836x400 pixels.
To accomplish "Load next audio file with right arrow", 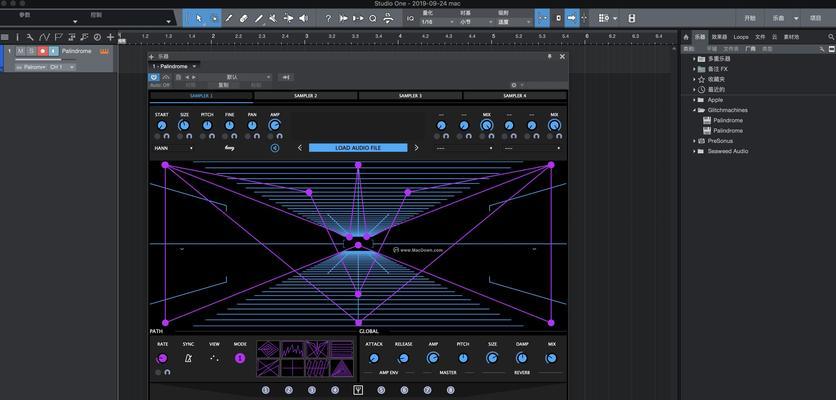I will 416,148.
